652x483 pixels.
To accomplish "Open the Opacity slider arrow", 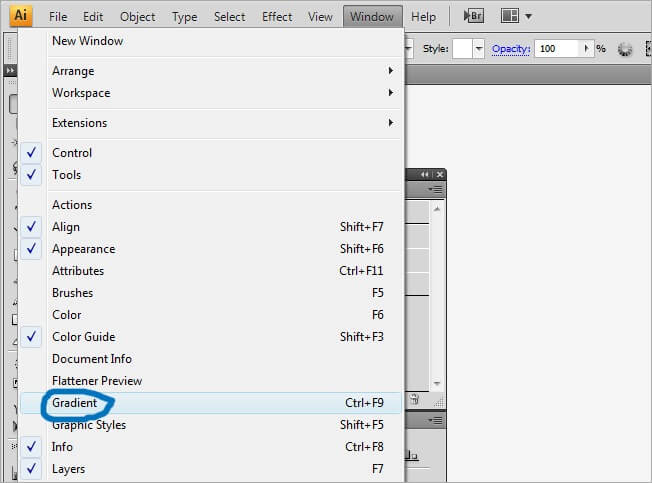I will 585,48.
